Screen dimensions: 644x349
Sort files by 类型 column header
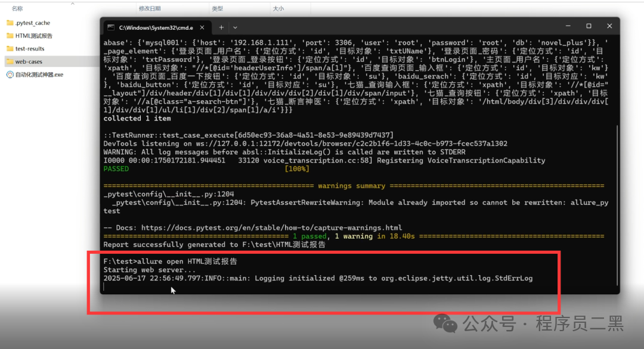[217, 8]
